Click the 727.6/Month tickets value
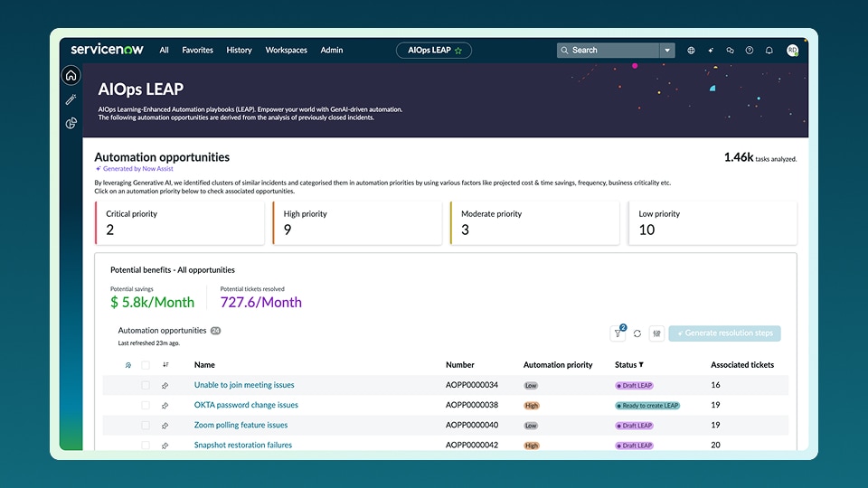 click(260, 302)
